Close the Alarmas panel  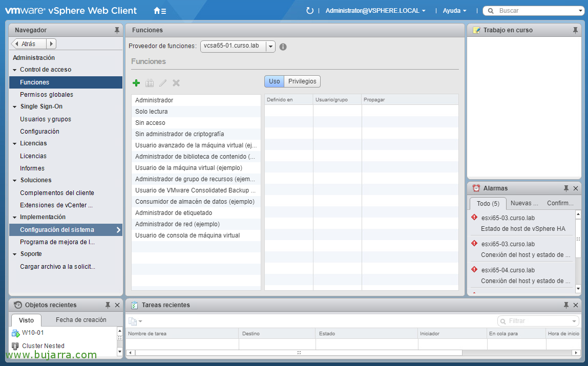576,188
